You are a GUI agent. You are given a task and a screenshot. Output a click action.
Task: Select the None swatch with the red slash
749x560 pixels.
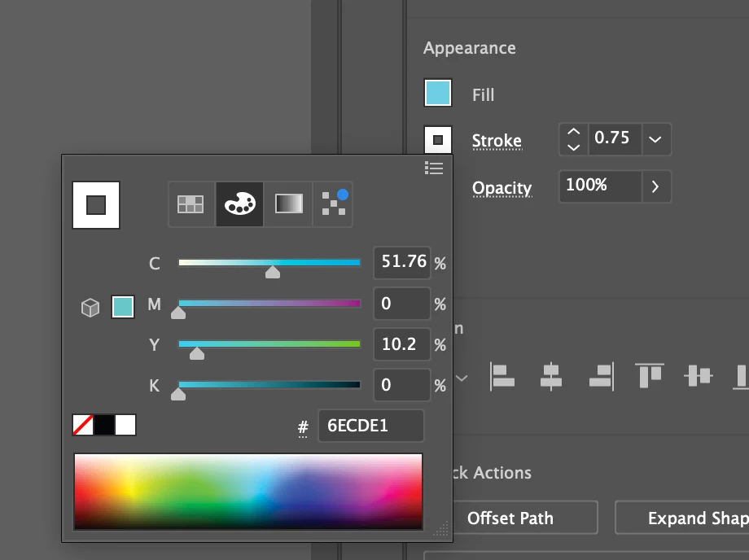pos(83,425)
